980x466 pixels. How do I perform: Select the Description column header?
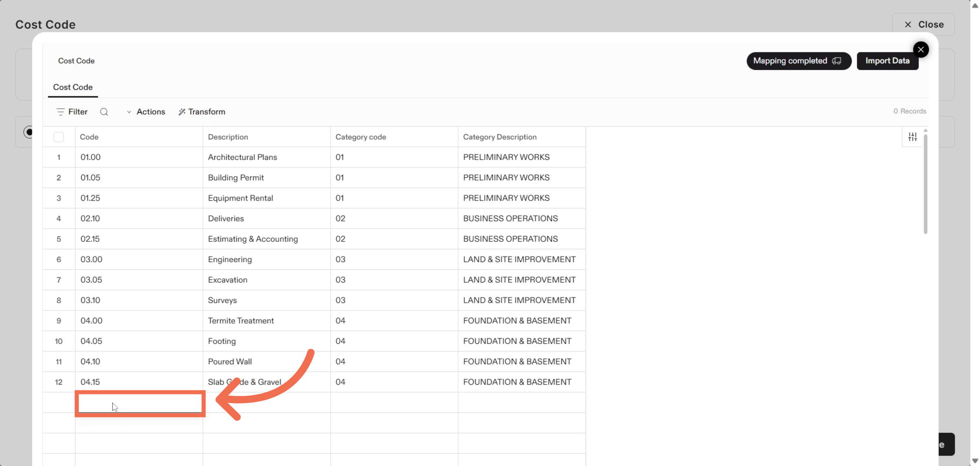pyautogui.click(x=228, y=137)
